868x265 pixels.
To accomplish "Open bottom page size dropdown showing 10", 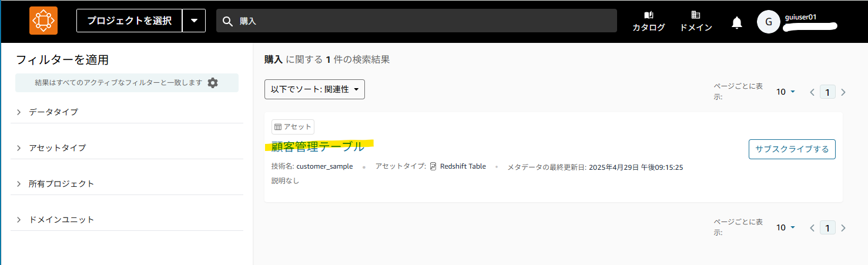I will [x=786, y=227].
